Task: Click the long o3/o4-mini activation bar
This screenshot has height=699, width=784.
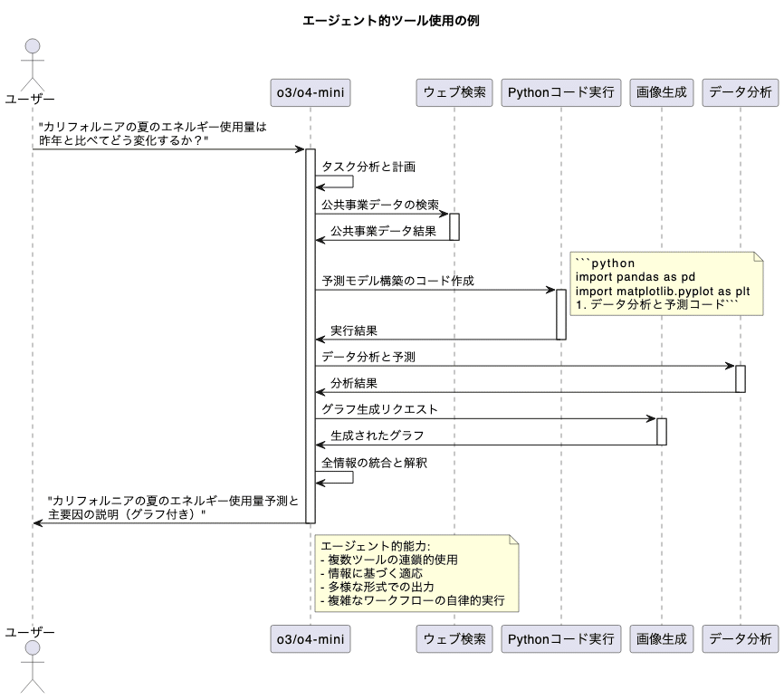Action: point(311,336)
